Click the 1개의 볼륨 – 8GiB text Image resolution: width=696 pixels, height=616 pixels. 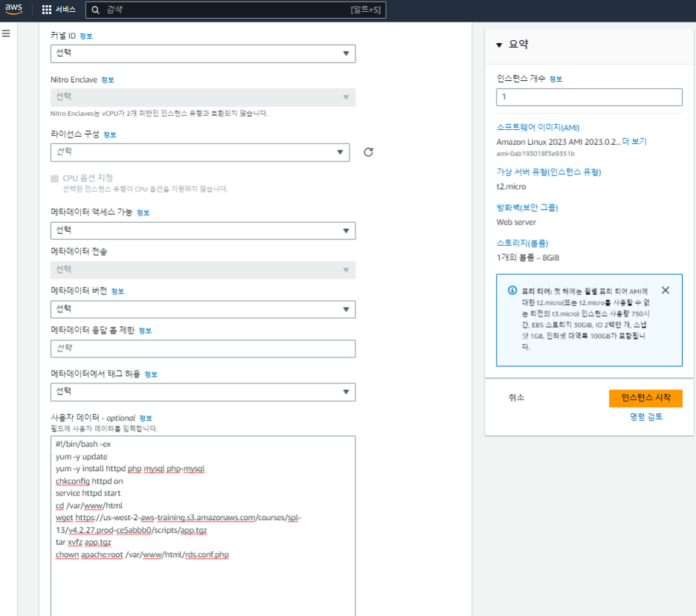528,258
